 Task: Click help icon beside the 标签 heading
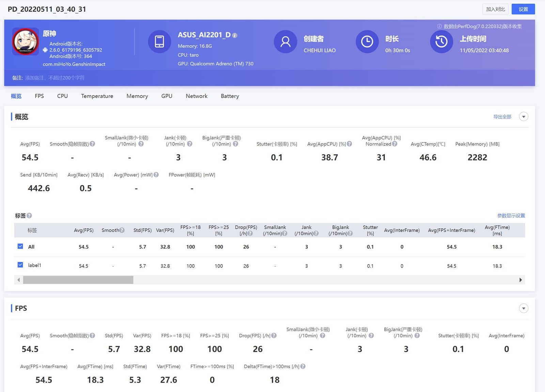29,215
